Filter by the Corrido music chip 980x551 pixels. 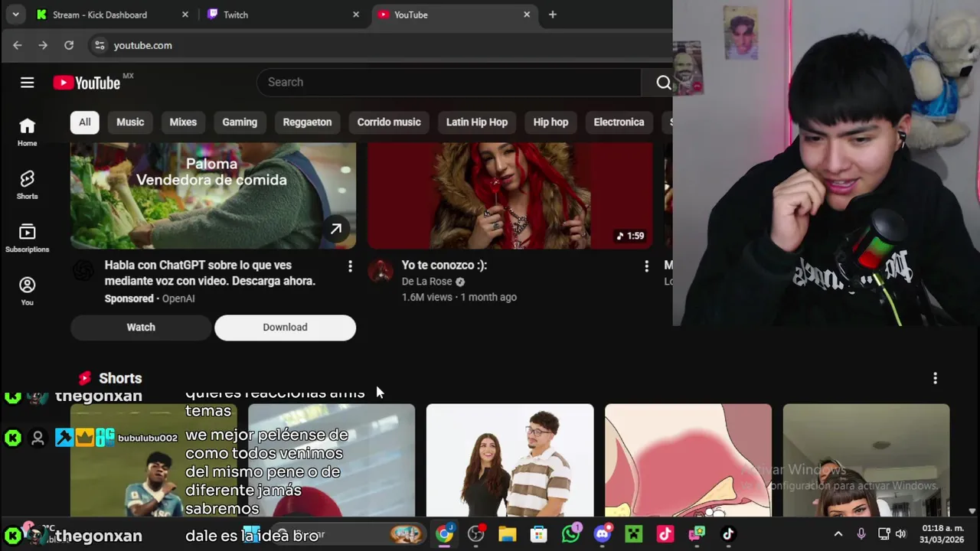tap(389, 122)
